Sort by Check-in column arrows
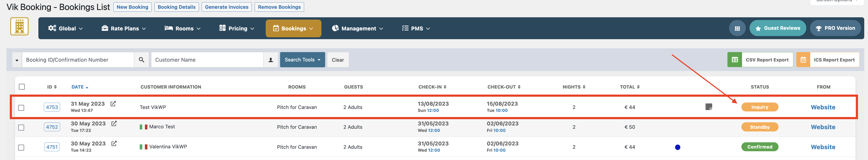Image resolution: width=868 pixels, height=160 pixels. (x=445, y=87)
